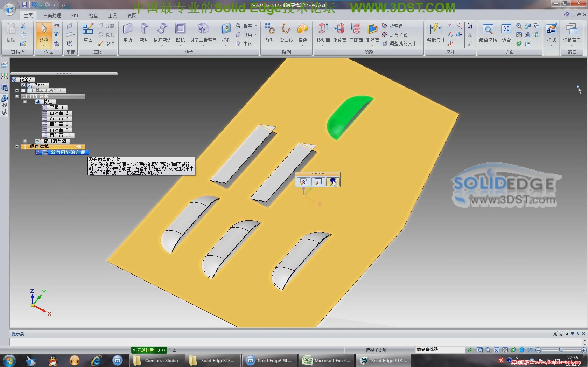Open Camtasia Studio from the taskbar
The width and height of the screenshot is (588, 367).
click(156, 360)
